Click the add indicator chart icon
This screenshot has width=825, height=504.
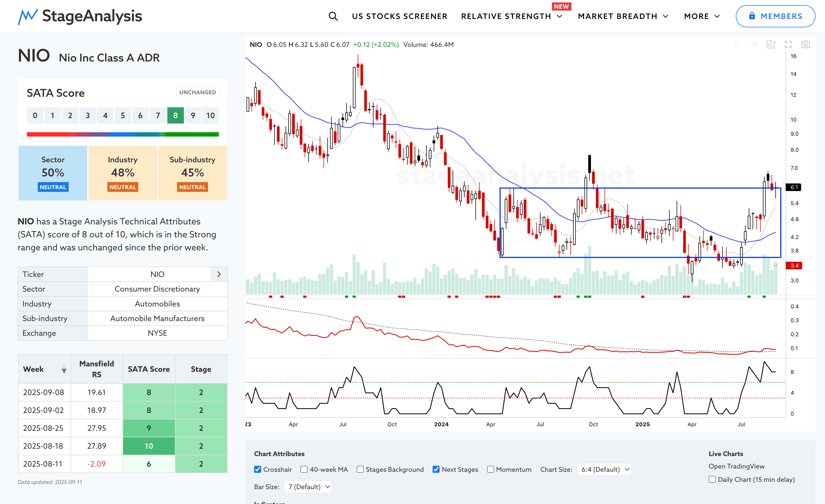771,44
